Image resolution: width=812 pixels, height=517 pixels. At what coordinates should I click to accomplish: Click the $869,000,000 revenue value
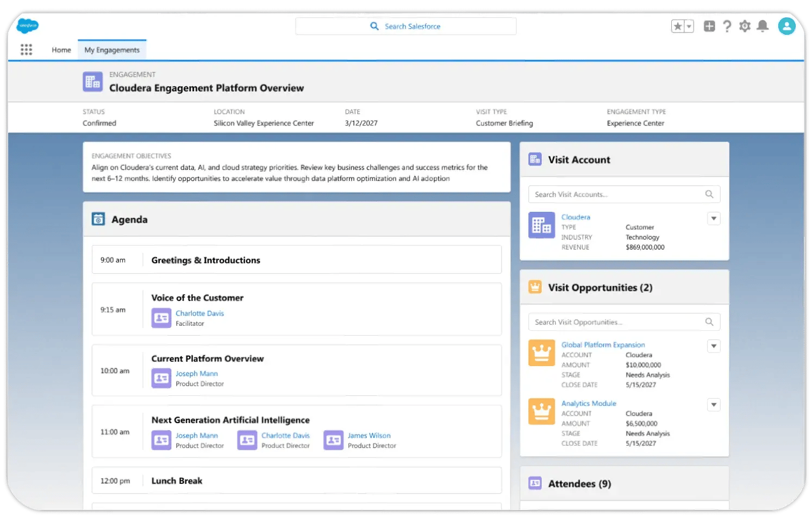point(645,247)
